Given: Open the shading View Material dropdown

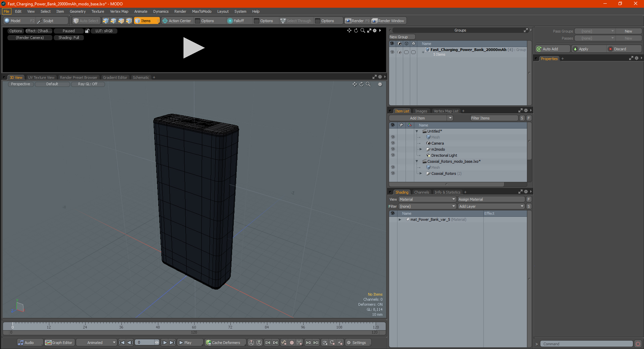Looking at the screenshot, I should [427, 199].
